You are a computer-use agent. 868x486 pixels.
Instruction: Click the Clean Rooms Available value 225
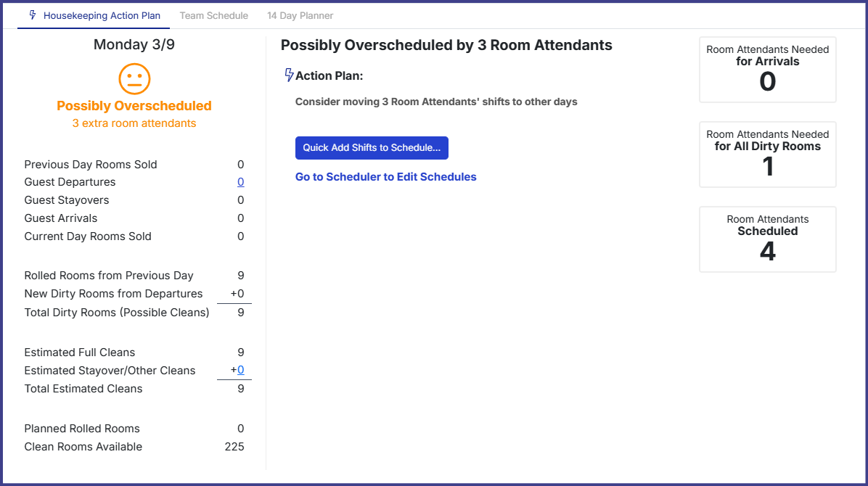(x=234, y=447)
